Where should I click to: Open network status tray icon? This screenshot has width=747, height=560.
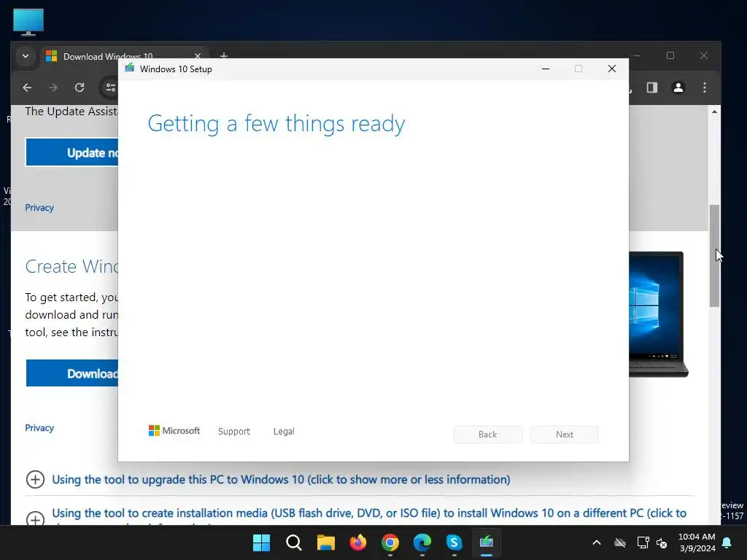coord(643,542)
